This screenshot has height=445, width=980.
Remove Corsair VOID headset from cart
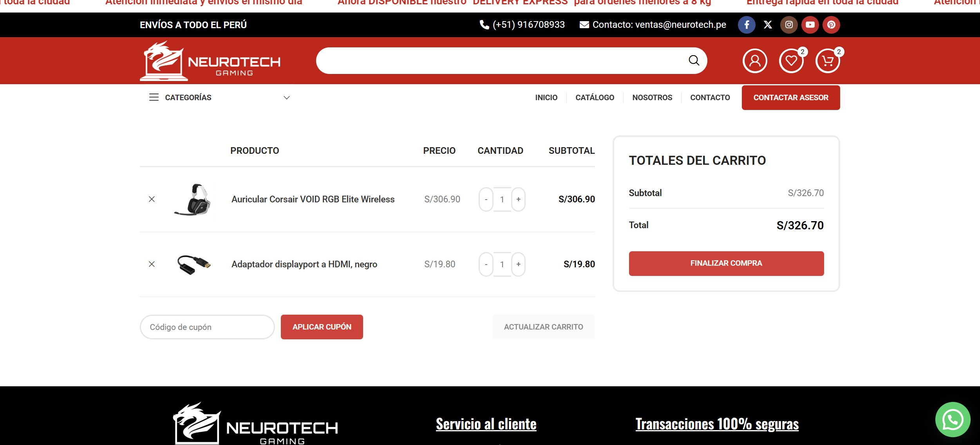click(x=152, y=199)
